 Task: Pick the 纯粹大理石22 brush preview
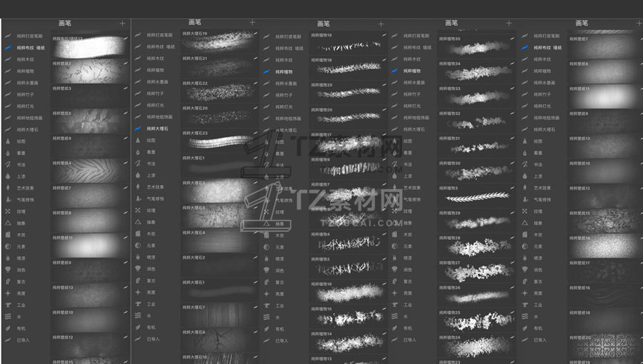coord(220,91)
